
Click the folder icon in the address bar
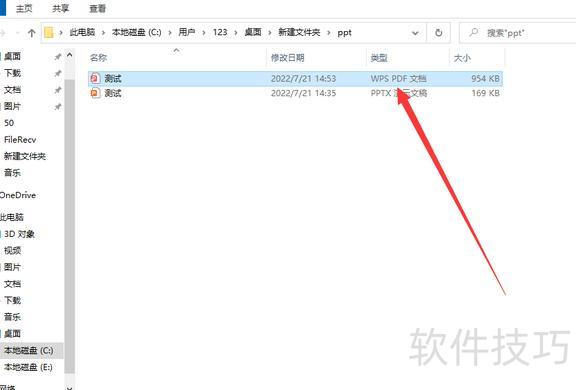[x=49, y=33]
